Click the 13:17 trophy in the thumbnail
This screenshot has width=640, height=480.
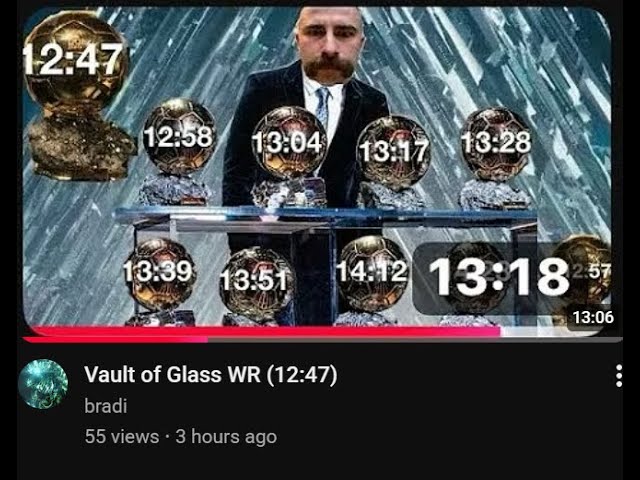[393, 161]
